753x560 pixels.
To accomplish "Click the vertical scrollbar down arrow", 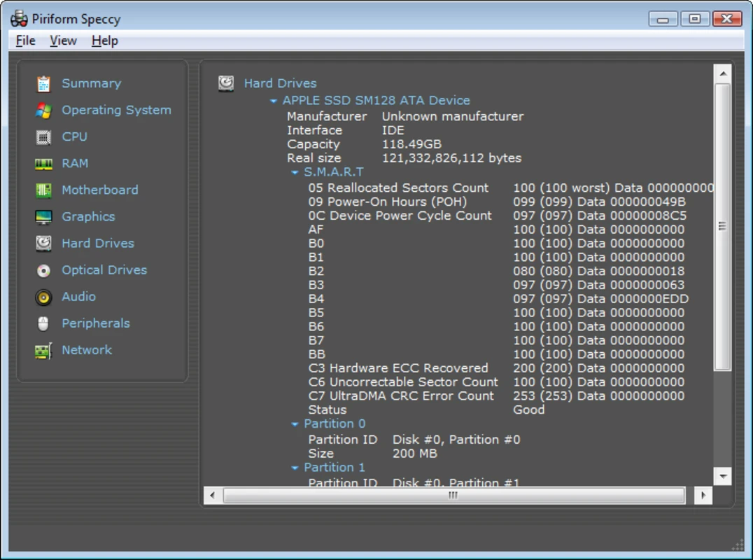I will 722,476.
